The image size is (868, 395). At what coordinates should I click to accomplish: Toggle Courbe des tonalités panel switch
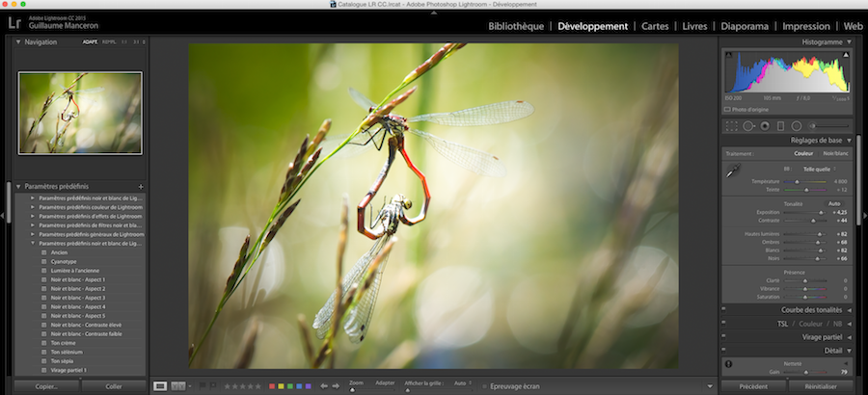point(723,310)
